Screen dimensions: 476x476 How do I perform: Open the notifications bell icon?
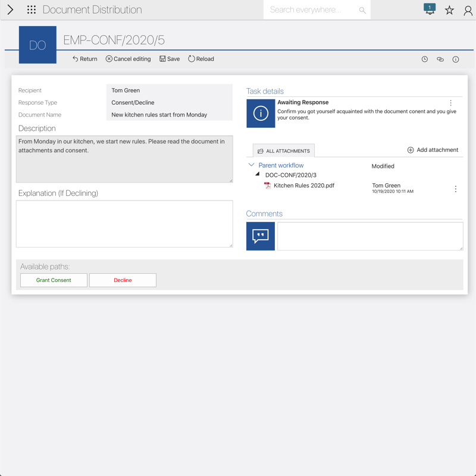click(430, 10)
